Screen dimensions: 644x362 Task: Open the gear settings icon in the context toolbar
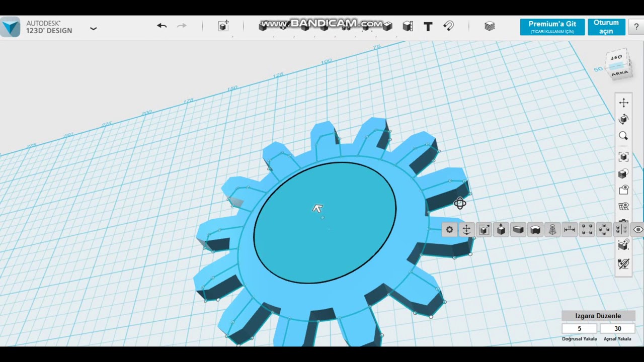point(449,230)
